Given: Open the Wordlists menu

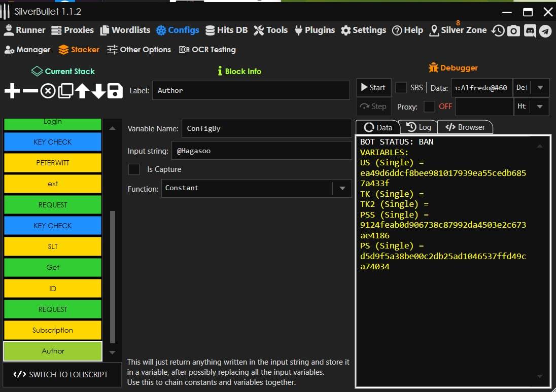Looking at the screenshot, I should click(x=125, y=30).
